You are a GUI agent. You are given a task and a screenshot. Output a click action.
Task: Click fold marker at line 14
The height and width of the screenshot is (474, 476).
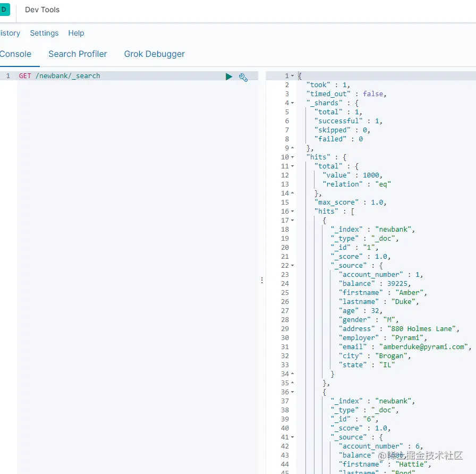point(292,193)
